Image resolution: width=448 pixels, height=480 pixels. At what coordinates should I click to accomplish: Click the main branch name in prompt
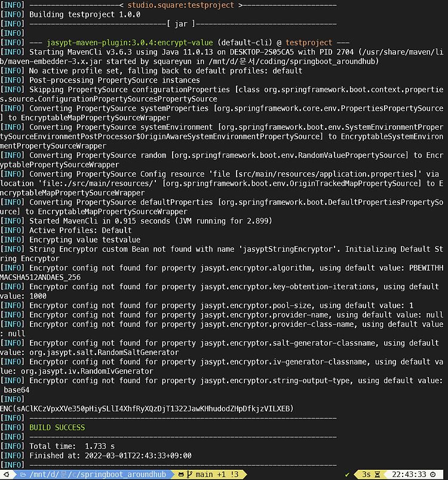point(204,475)
